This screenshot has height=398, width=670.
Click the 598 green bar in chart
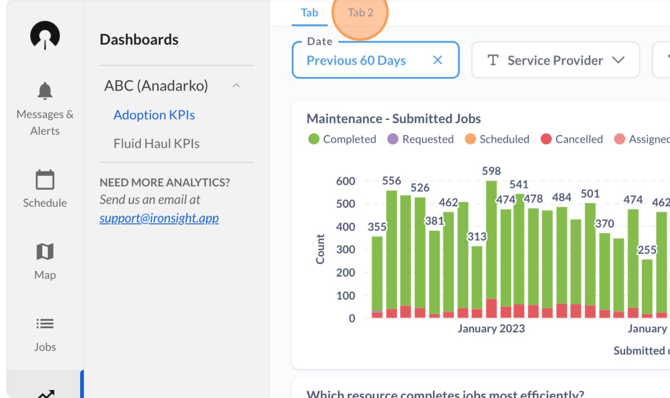(x=491, y=239)
